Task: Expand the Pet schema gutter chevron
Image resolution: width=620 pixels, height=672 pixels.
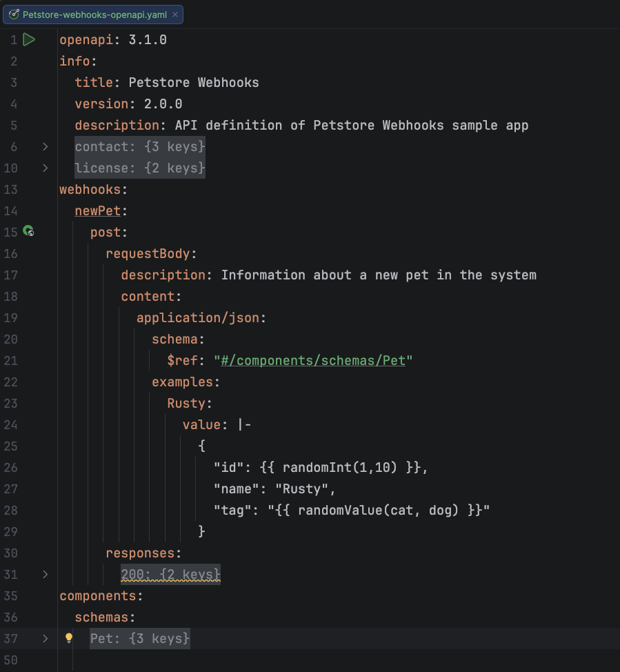Action: click(46, 639)
